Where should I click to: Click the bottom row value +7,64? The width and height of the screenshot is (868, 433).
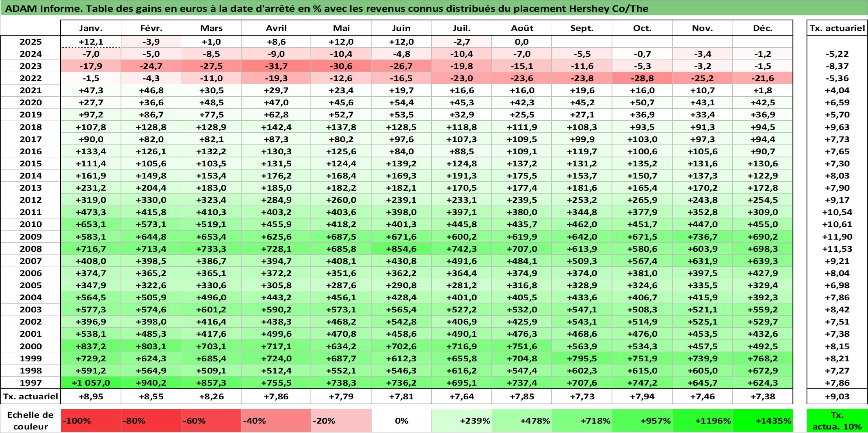point(462,397)
